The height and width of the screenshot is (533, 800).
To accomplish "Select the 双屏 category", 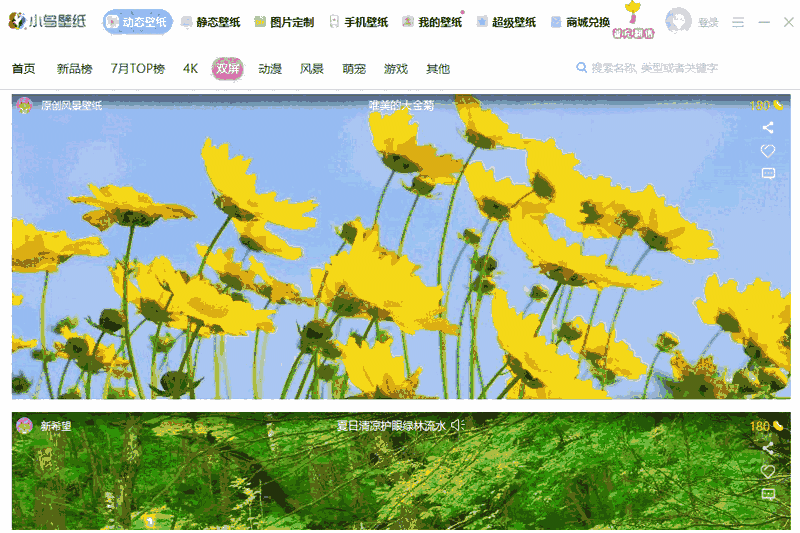I will (228, 68).
